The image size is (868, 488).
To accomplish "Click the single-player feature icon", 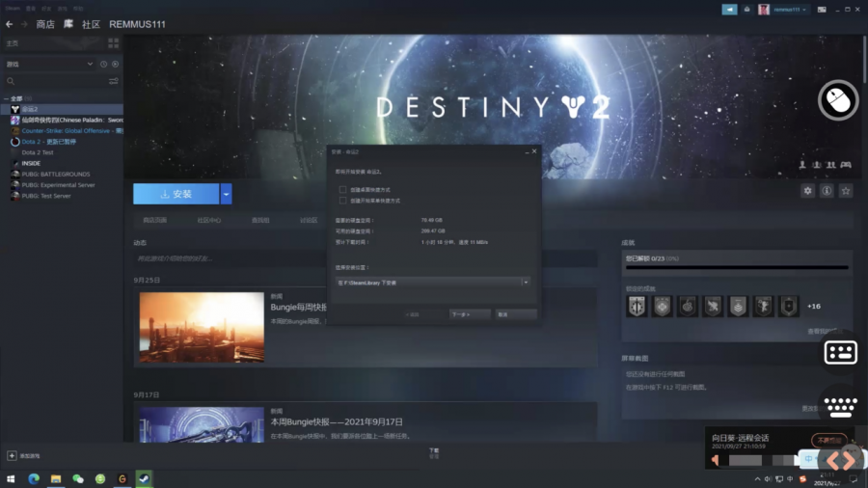I will click(802, 164).
